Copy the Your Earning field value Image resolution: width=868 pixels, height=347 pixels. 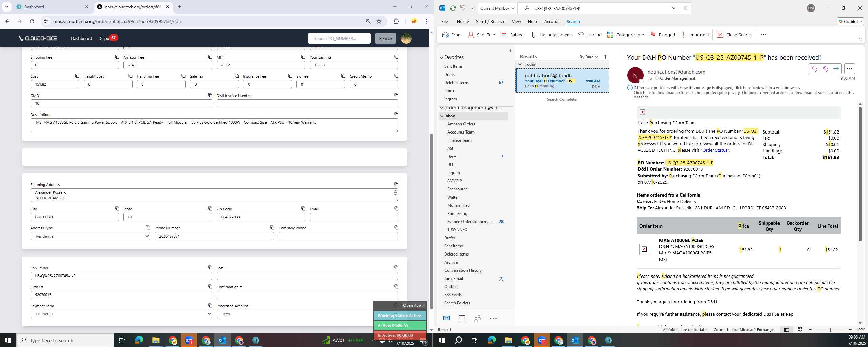[x=396, y=57]
